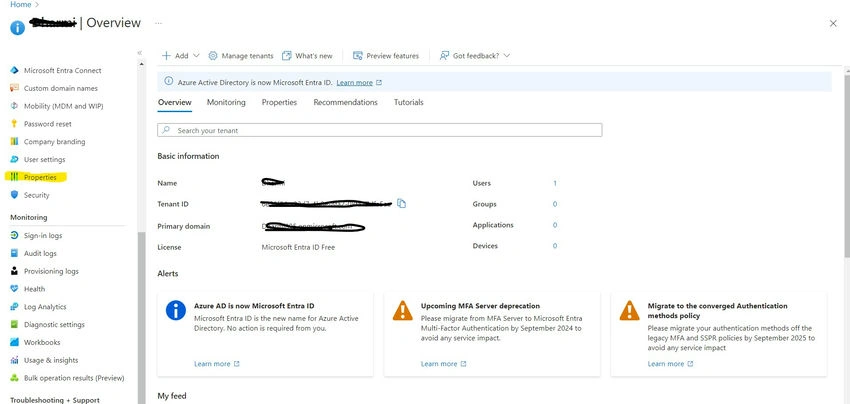Click the Custom domain names icon
The height and width of the screenshot is (404, 850).
(x=15, y=88)
